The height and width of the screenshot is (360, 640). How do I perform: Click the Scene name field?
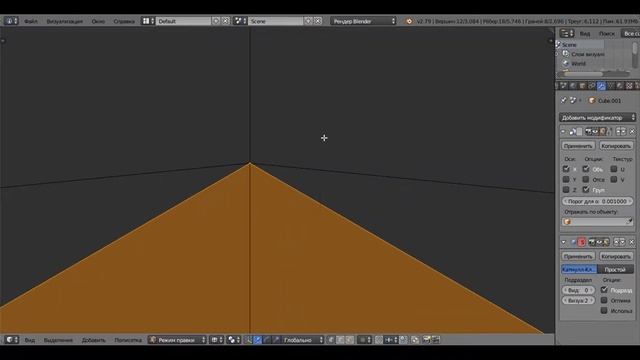tap(276, 21)
